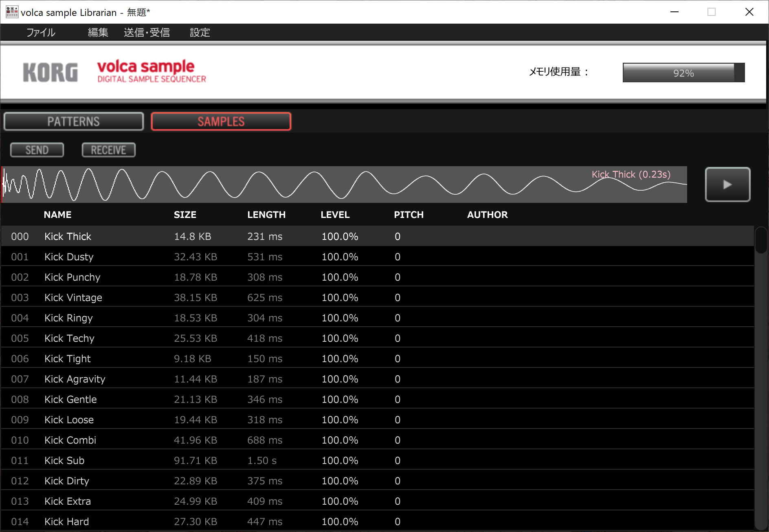
Task: Select sample 003 Kick Vintage
Action: [378, 297]
